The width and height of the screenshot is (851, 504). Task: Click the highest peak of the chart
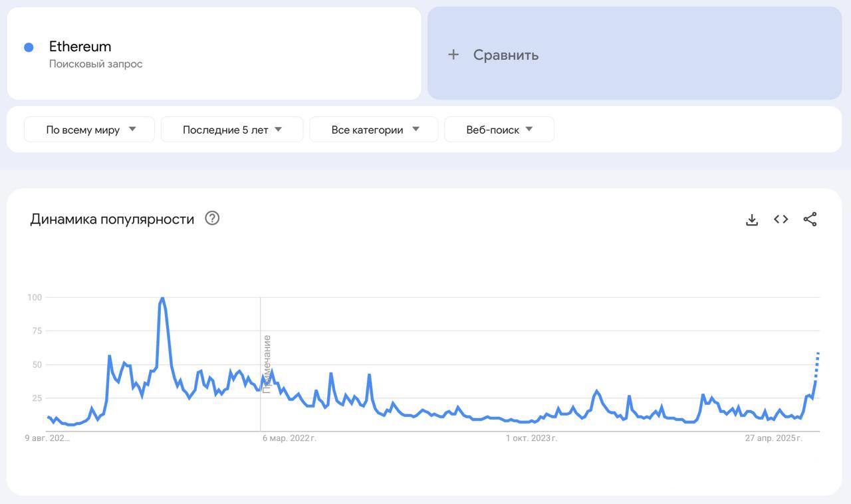point(162,299)
